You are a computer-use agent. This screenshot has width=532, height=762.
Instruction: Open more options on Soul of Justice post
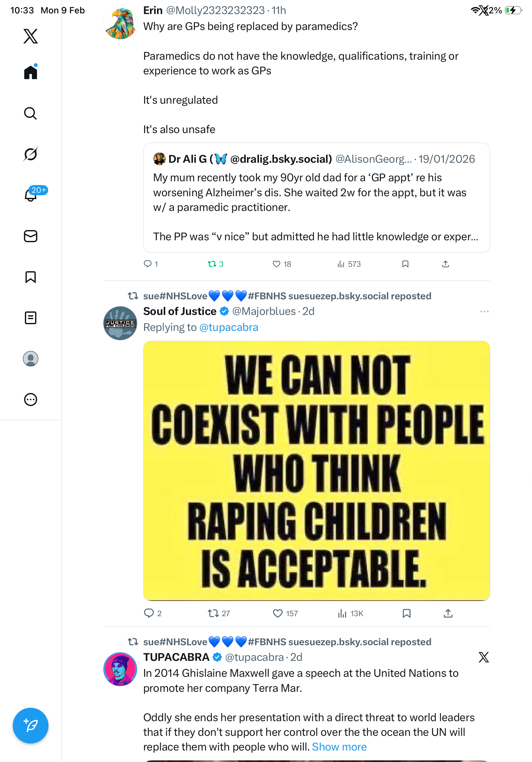point(484,311)
